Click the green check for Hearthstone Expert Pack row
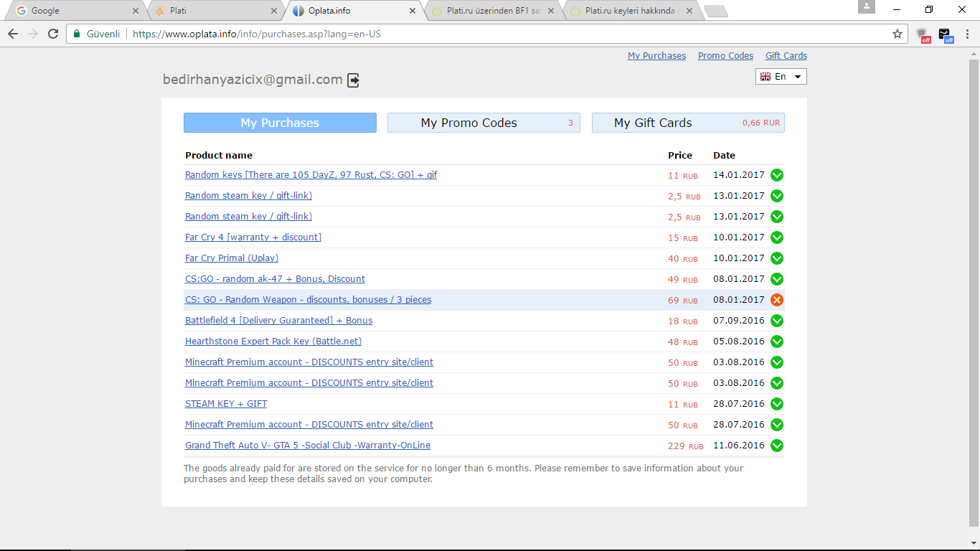Viewport: 980px width, 551px height. pos(777,342)
